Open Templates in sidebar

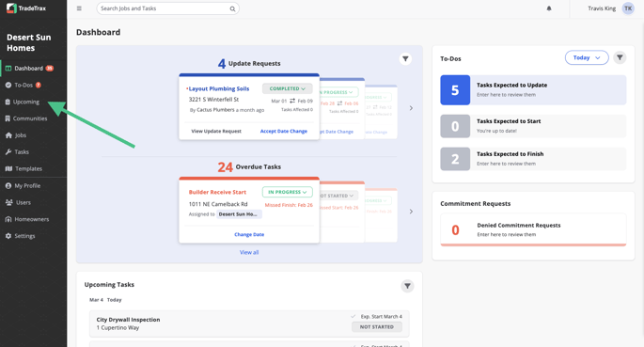(29, 168)
